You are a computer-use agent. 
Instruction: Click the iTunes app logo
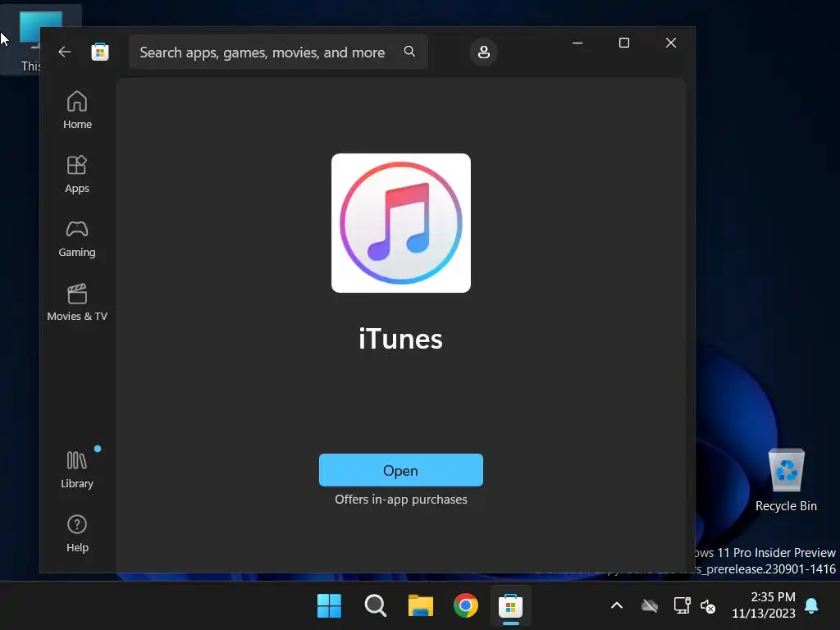click(x=400, y=223)
